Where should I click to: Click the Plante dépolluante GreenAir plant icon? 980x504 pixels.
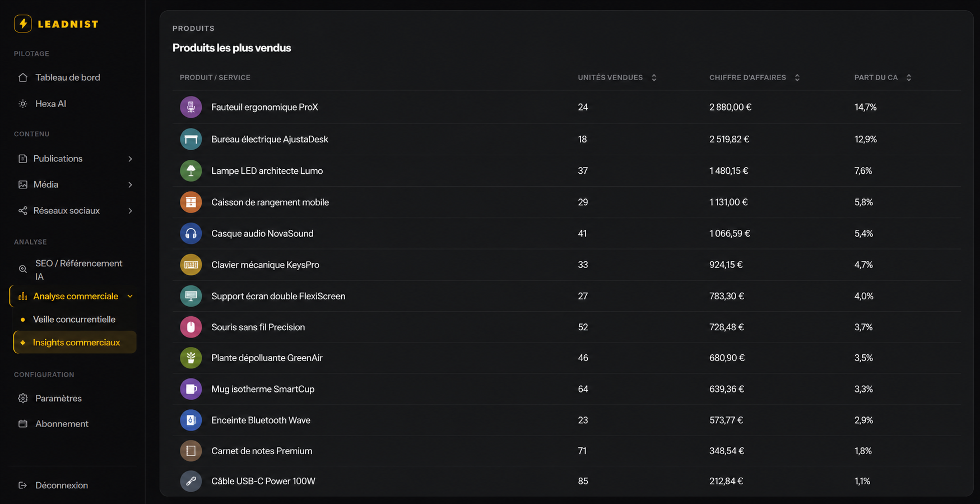191,358
